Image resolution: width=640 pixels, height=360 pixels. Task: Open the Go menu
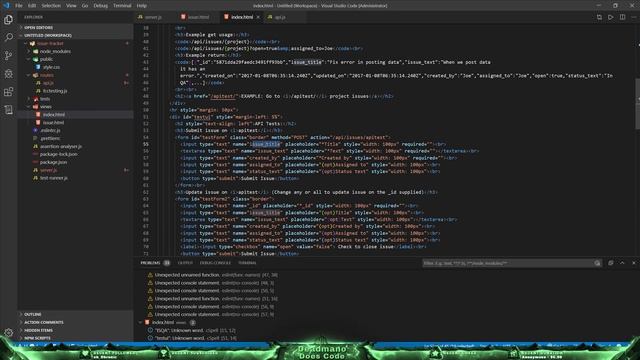point(85,6)
